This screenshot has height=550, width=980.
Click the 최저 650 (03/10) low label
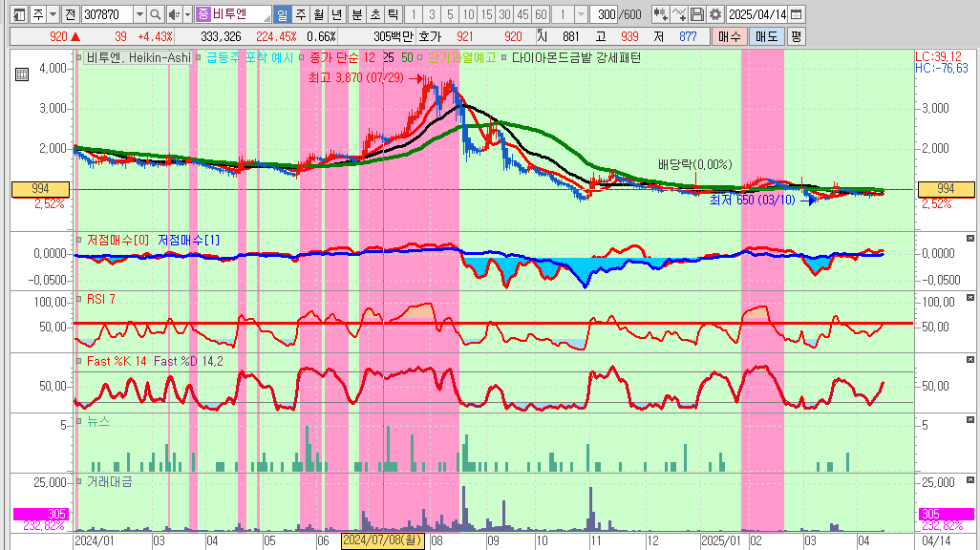(753, 200)
